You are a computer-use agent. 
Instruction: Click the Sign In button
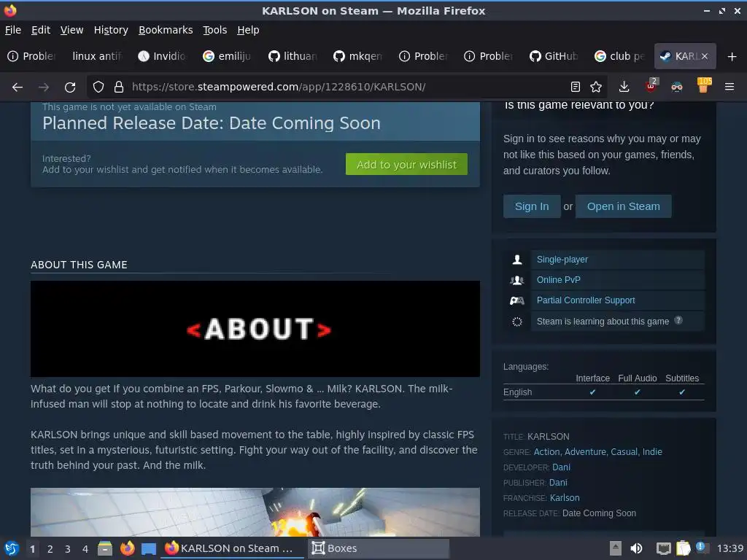(x=532, y=206)
